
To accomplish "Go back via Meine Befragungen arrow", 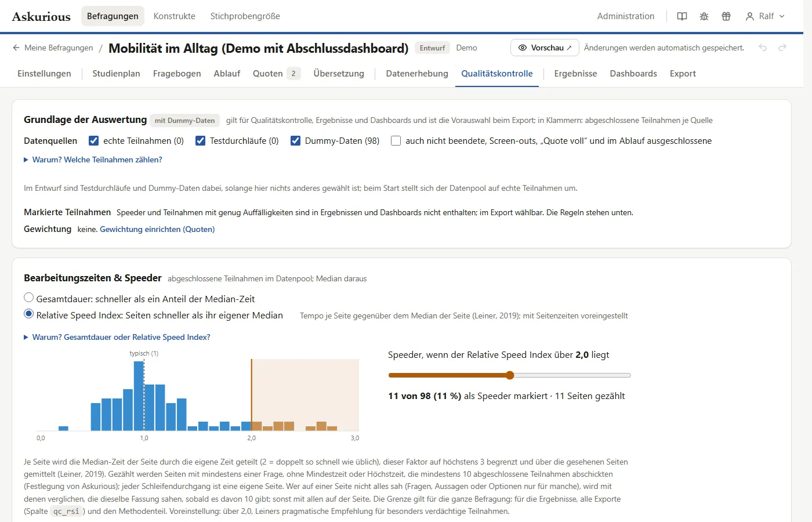I will coord(16,48).
